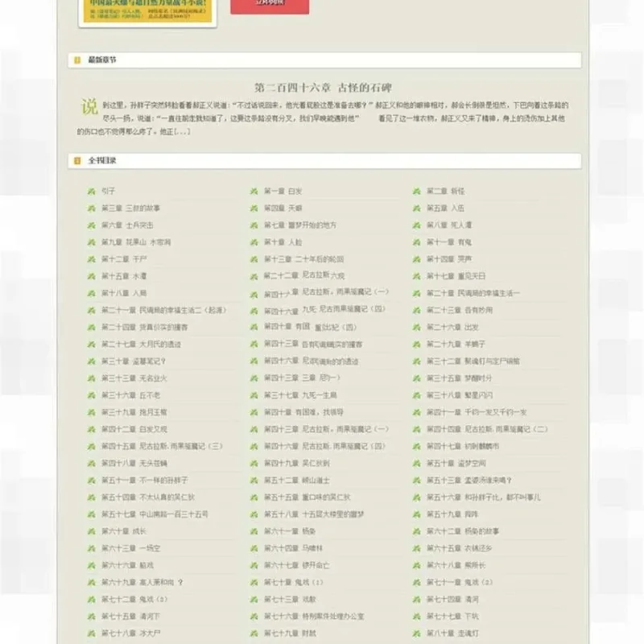644x644 pixels.
Task: Click the [...] read-more link in excerpt
Action: (182, 132)
